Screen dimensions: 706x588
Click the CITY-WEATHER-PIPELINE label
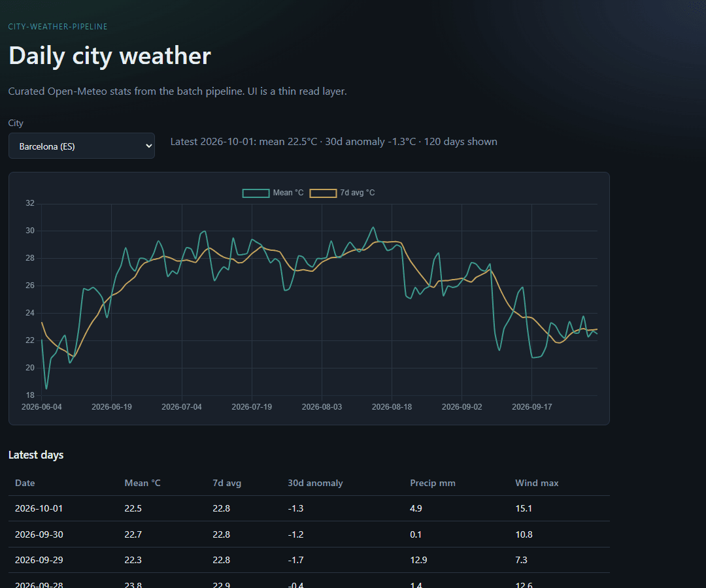(58, 27)
